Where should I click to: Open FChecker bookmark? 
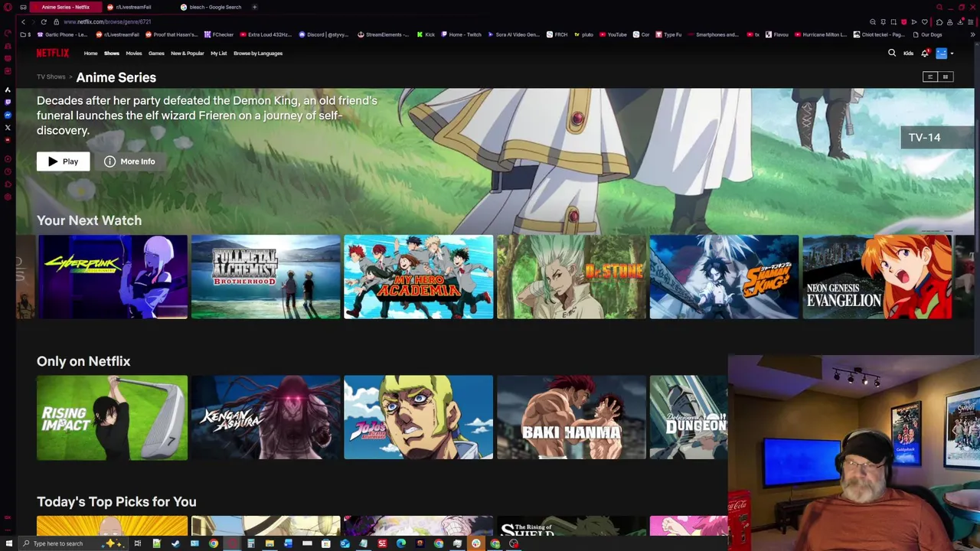(219, 34)
